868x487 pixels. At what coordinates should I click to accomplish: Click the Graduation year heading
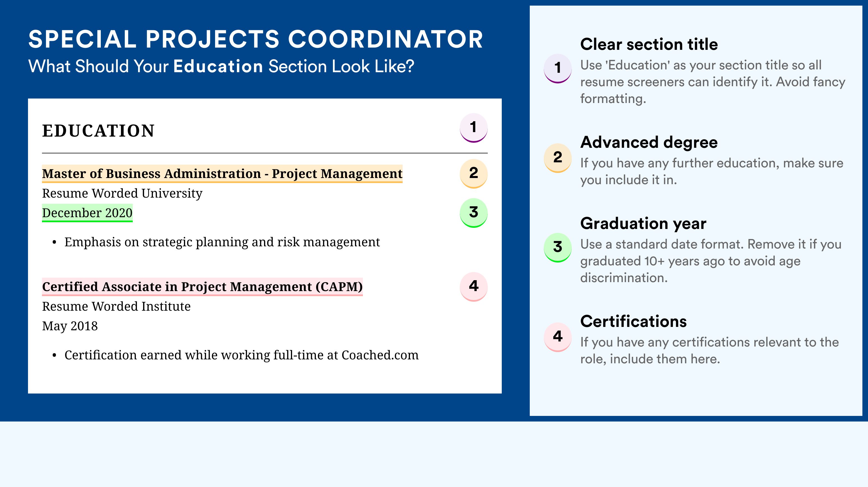pos(643,223)
